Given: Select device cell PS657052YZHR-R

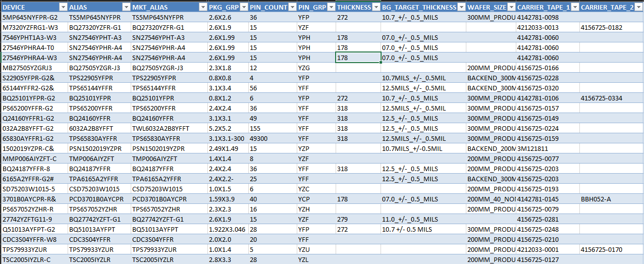Looking at the screenshot, I should (x=34, y=209).
